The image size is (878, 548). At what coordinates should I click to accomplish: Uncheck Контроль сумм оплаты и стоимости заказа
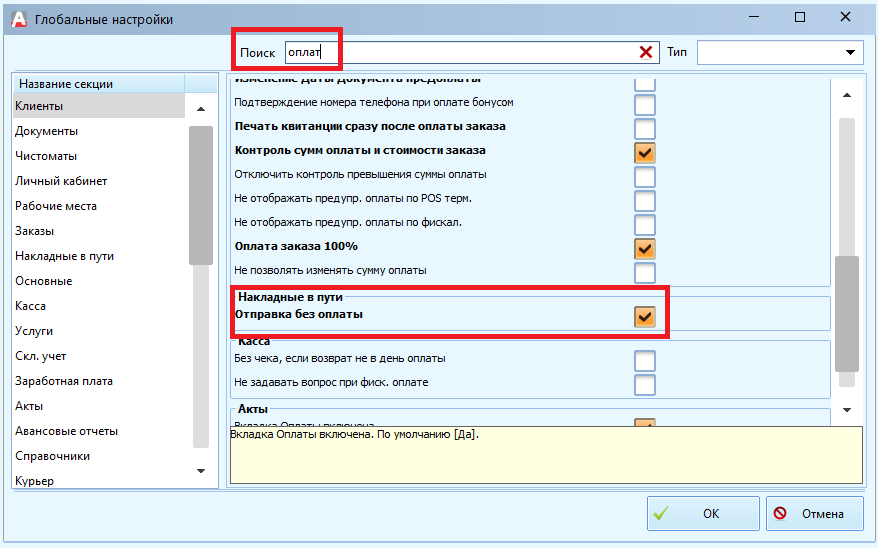645,152
